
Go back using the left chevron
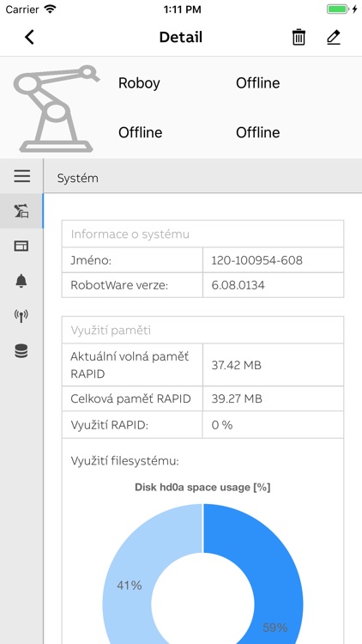point(29,38)
